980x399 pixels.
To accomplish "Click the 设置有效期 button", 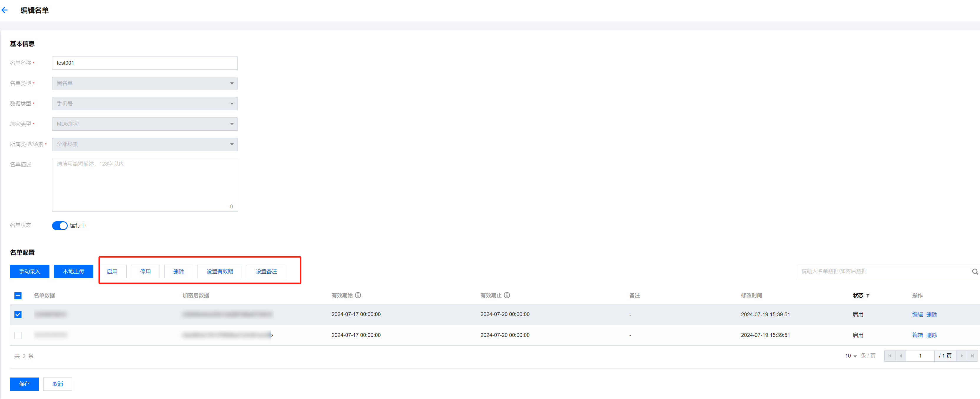I will click(x=220, y=272).
